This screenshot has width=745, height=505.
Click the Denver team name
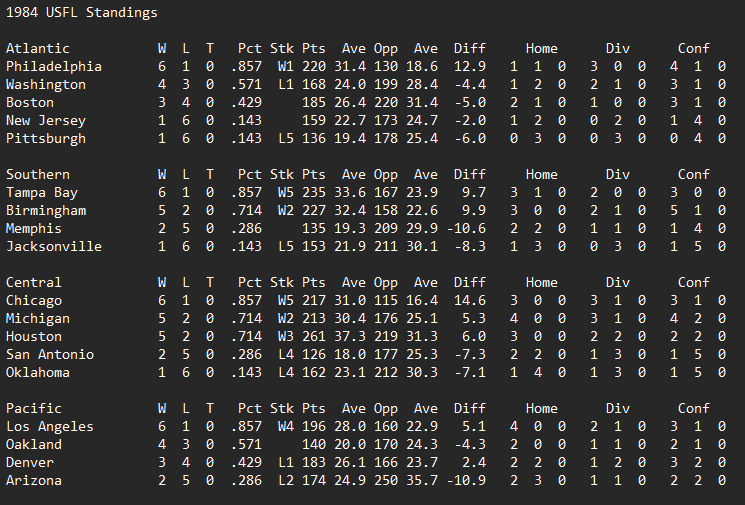29,463
